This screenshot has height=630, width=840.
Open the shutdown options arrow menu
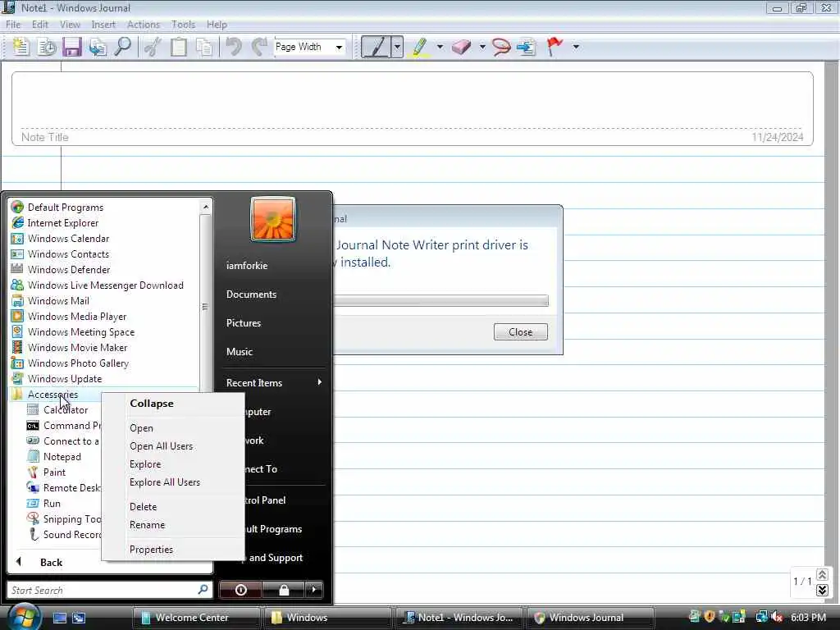pos(314,590)
